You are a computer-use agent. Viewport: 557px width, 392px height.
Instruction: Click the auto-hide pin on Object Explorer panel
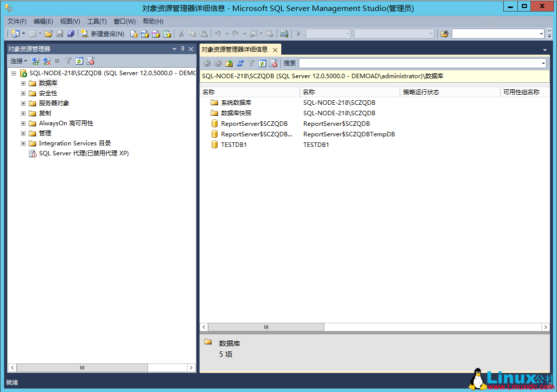182,49
